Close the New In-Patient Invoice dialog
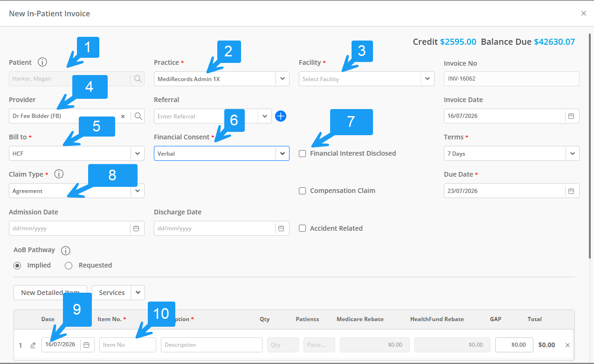Viewport: 594px width, 364px height. coord(584,14)
